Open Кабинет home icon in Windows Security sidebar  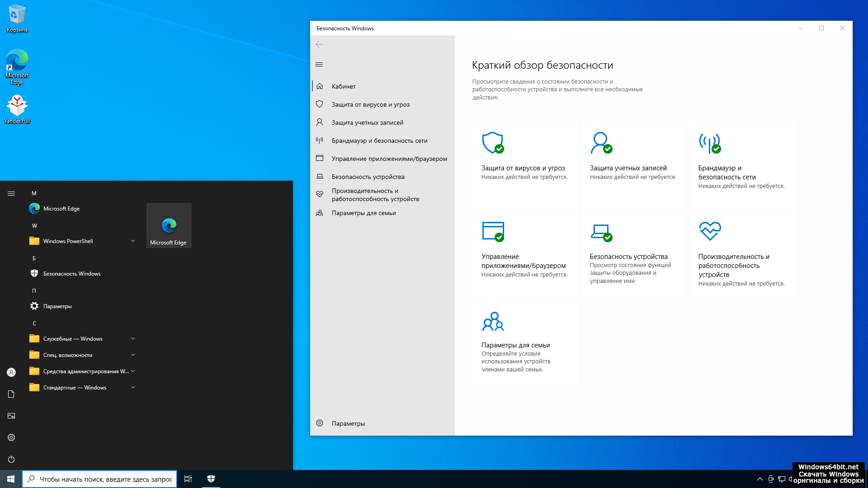tap(320, 86)
